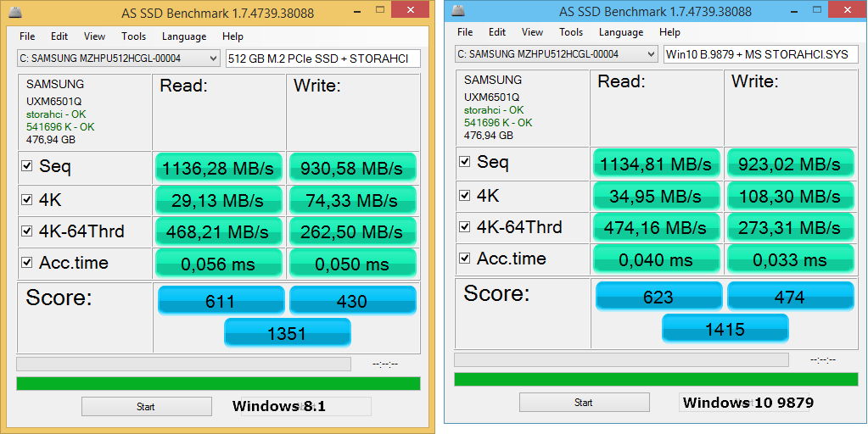Click the 'Win10 B.9879 + MS STORAHCI.SYS' text field
The height and width of the screenshot is (434, 868).
[x=761, y=54]
